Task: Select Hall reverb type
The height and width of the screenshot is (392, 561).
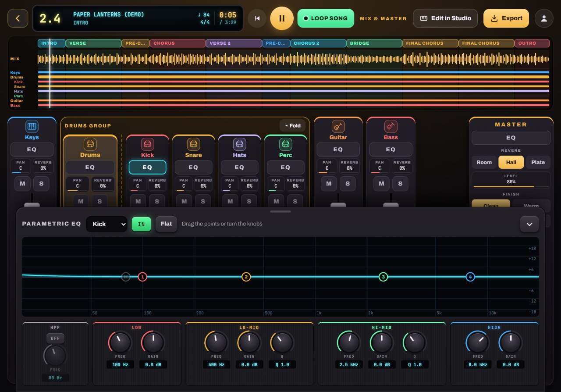Action: pyautogui.click(x=511, y=162)
